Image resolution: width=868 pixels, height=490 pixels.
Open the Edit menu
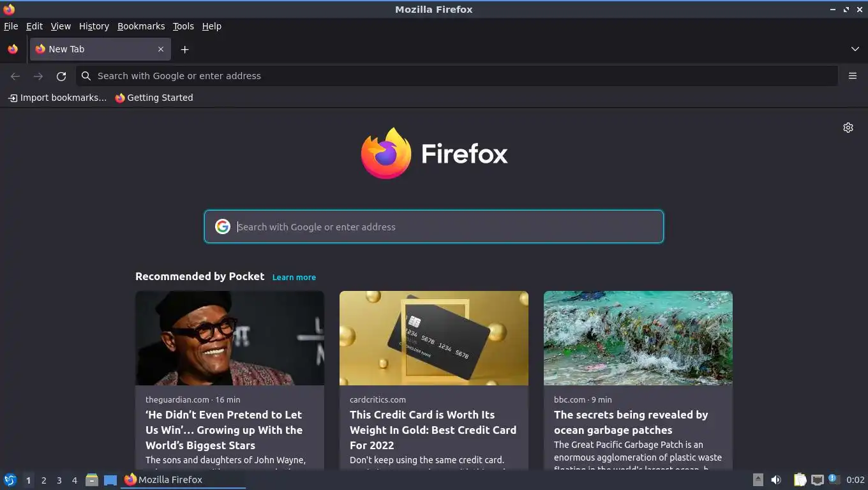point(34,26)
